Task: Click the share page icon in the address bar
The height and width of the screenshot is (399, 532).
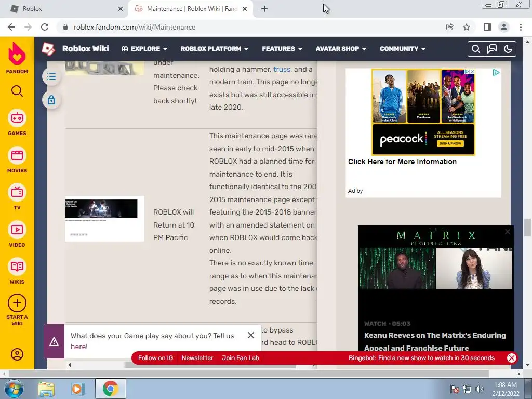Action: click(x=450, y=27)
